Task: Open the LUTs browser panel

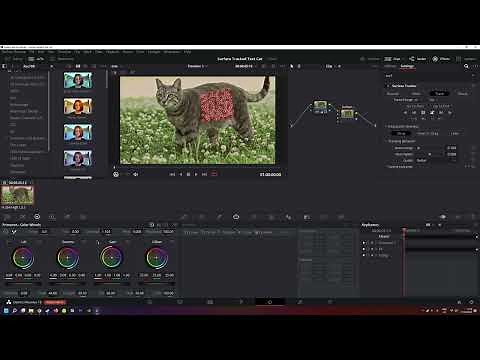Action: click(36, 59)
